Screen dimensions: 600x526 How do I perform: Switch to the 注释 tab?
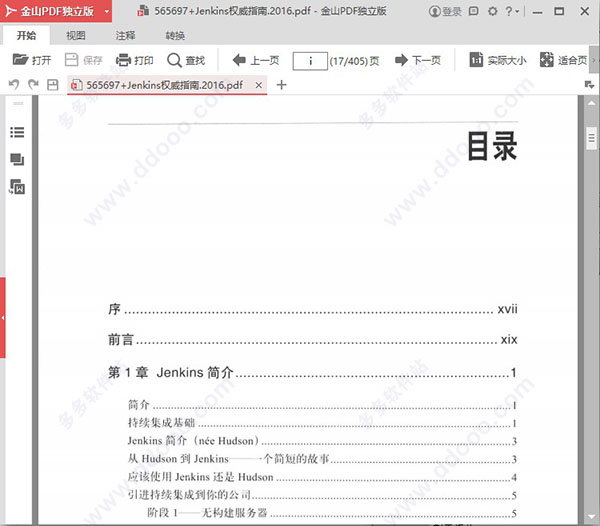[125, 36]
